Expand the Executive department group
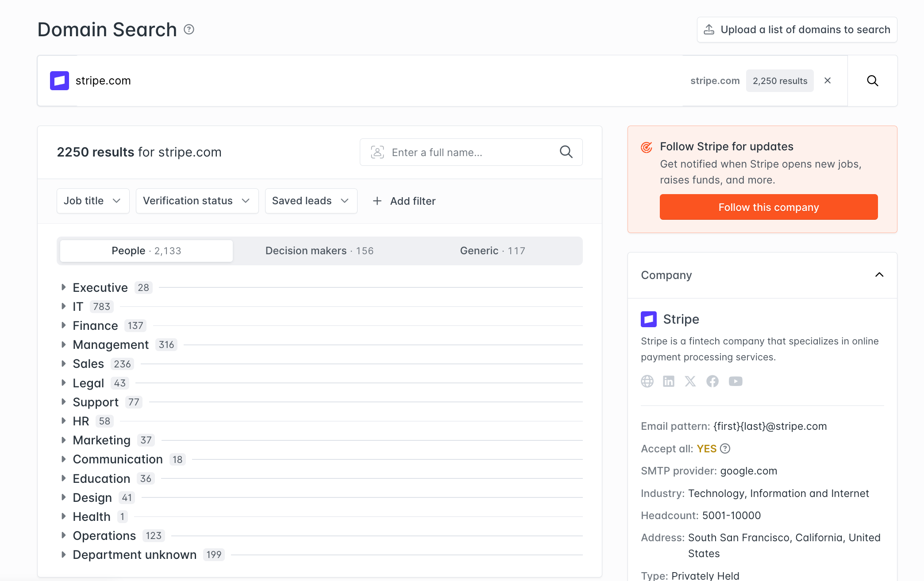This screenshot has height=581, width=924. click(x=63, y=287)
